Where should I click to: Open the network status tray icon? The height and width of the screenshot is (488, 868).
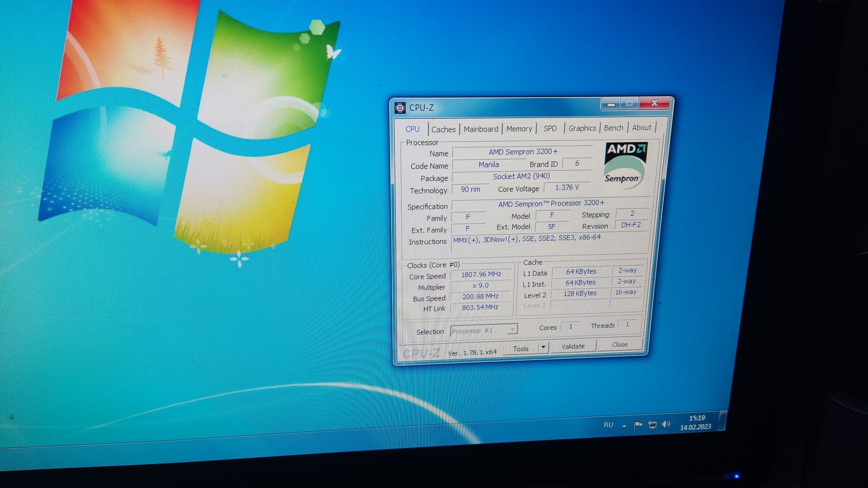tap(652, 425)
